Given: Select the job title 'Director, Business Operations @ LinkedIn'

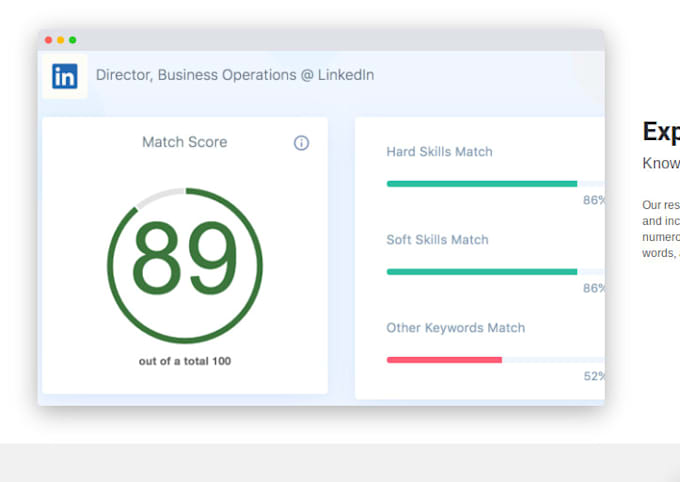Looking at the screenshot, I should point(235,75).
